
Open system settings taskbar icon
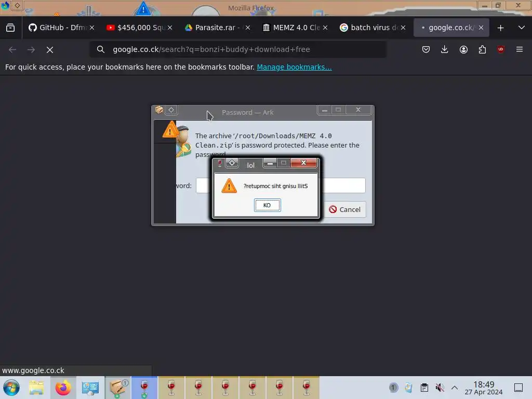point(90,388)
